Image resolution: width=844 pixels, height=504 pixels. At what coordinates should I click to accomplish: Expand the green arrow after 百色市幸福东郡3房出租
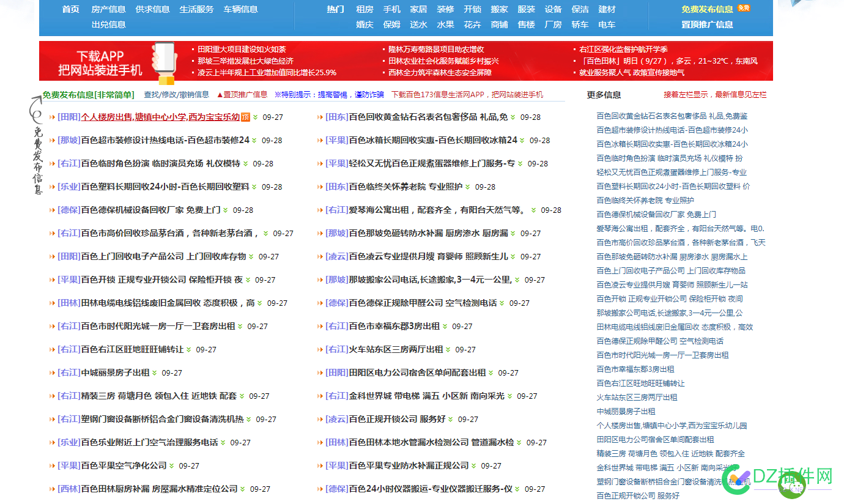click(445, 327)
